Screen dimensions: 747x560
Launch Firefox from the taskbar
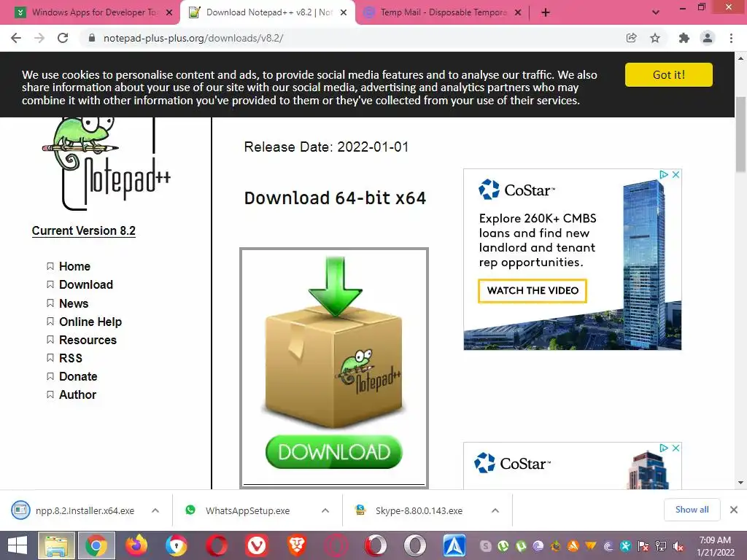(x=136, y=545)
